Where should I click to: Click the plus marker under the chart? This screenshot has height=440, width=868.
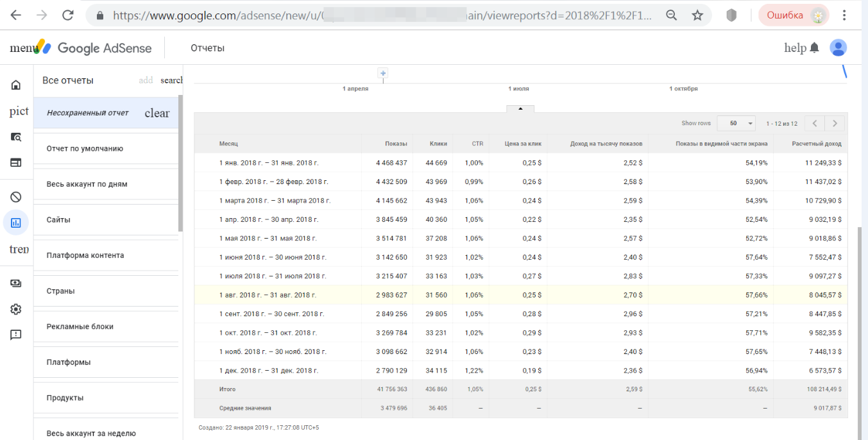click(x=383, y=74)
